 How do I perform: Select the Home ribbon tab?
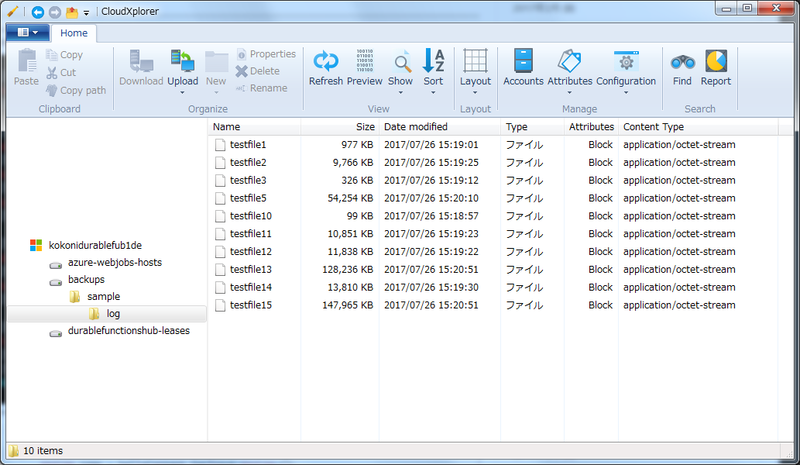tap(74, 33)
